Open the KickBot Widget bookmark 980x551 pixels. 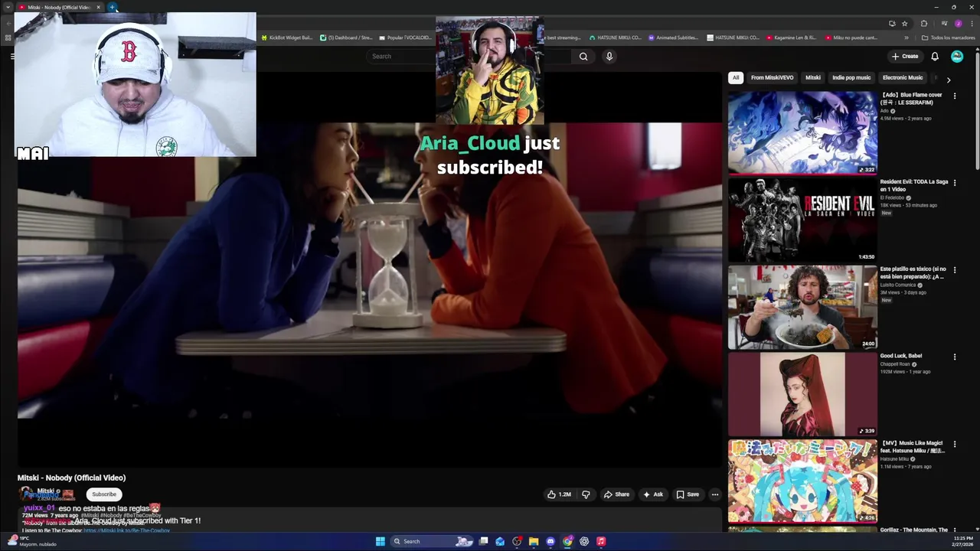pyautogui.click(x=287, y=37)
